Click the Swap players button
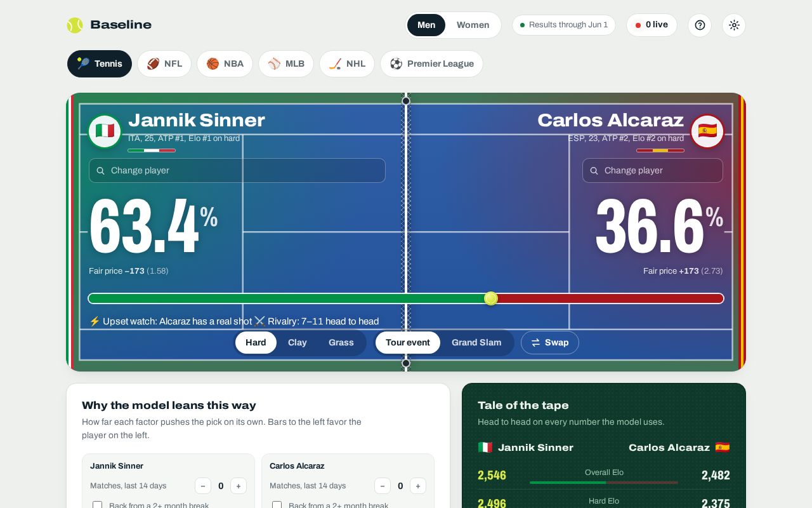This screenshot has height=508, width=812. pos(550,343)
